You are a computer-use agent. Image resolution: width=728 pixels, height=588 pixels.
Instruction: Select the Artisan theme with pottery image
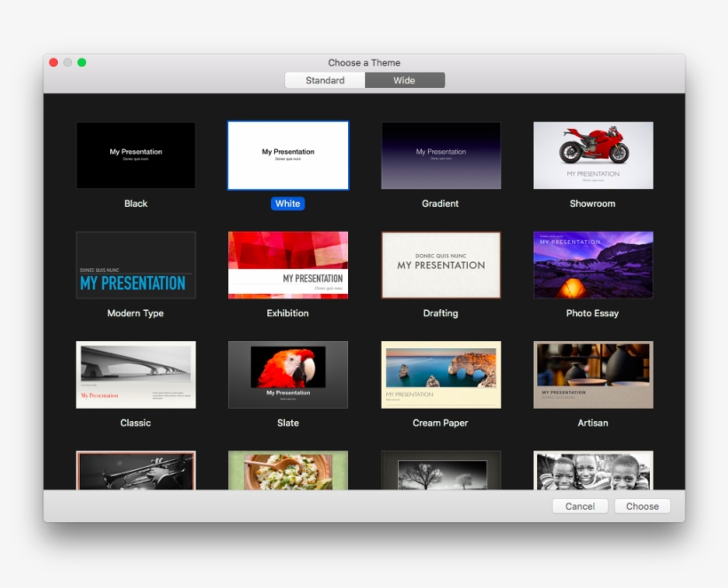593,374
